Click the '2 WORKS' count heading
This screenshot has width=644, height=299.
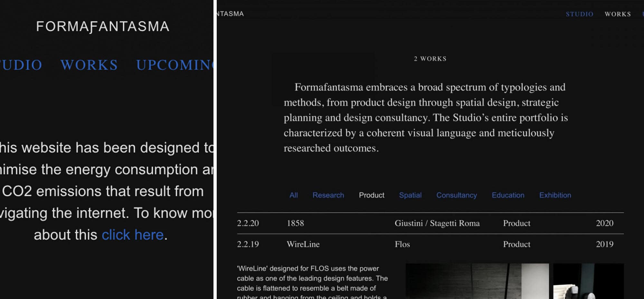(430, 59)
